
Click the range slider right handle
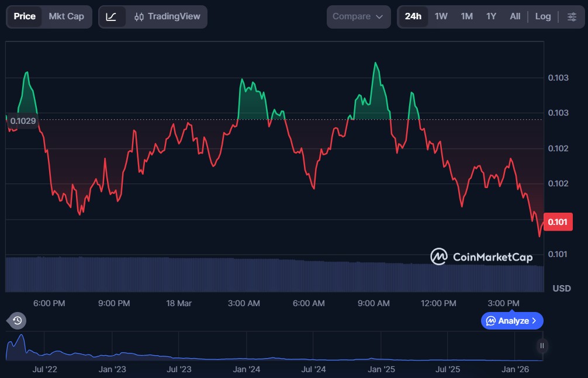[x=542, y=346]
